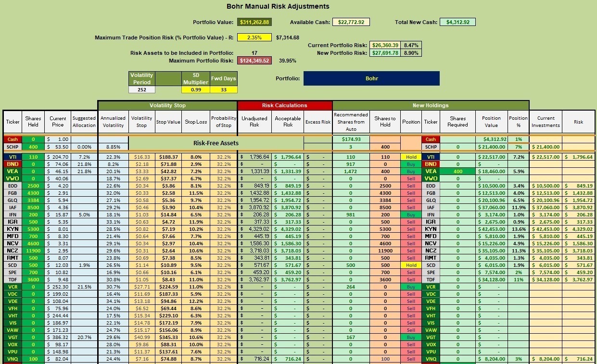Screen dimensions: 597x364
Task: Click the VEA recommended shares 1,472
Action: tap(351, 171)
